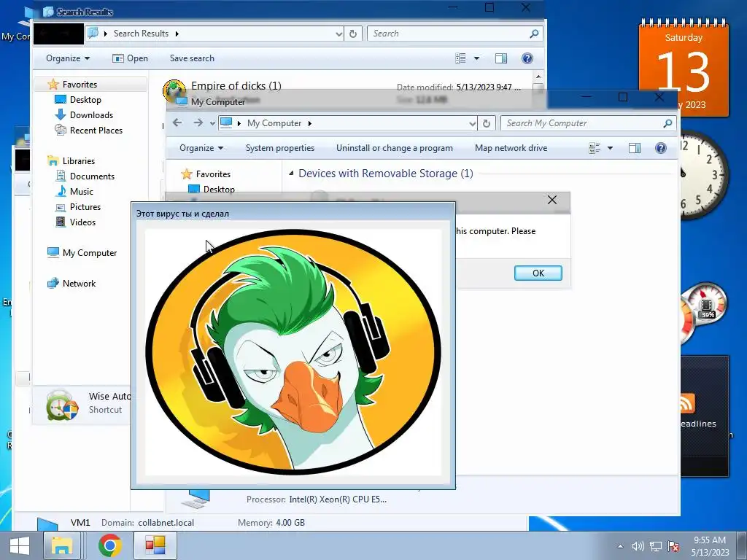Screen dimensions: 747x560
Task: Expand My Computer address history dropdown
Action: tap(472, 122)
